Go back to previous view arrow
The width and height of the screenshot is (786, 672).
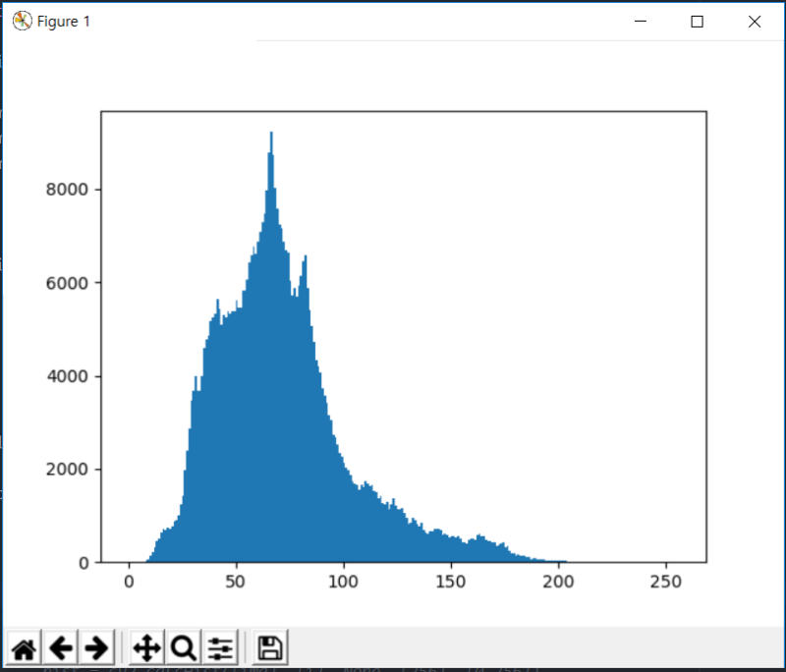pyautogui.click(x=61, y=648)
